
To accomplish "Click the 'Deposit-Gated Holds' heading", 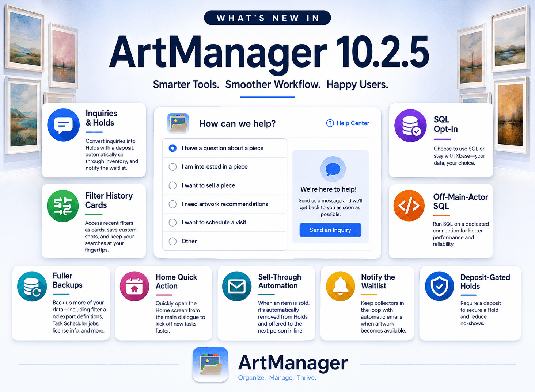I will (x=485, y=282).
